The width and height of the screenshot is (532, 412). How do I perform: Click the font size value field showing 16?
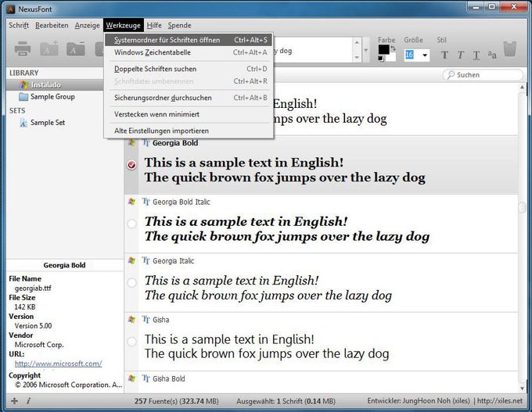[x=412, y=55]
